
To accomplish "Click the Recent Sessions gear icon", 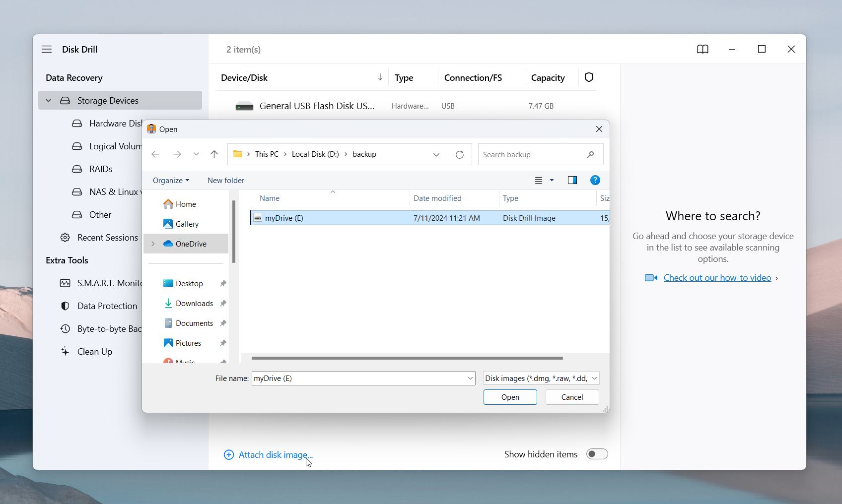I will coord(65,238).
